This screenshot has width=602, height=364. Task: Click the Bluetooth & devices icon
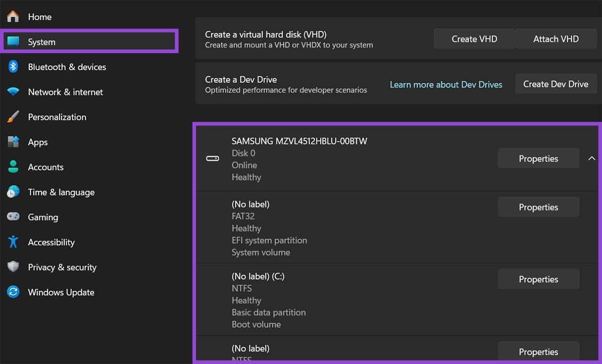point(13,67)
